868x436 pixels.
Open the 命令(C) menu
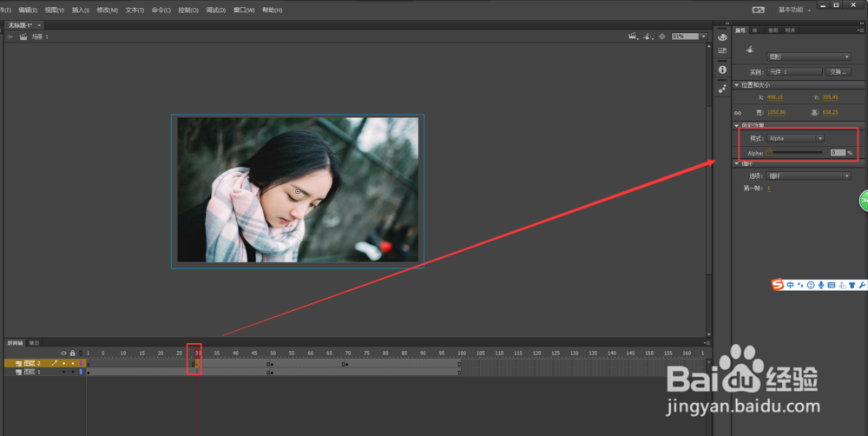161,10
